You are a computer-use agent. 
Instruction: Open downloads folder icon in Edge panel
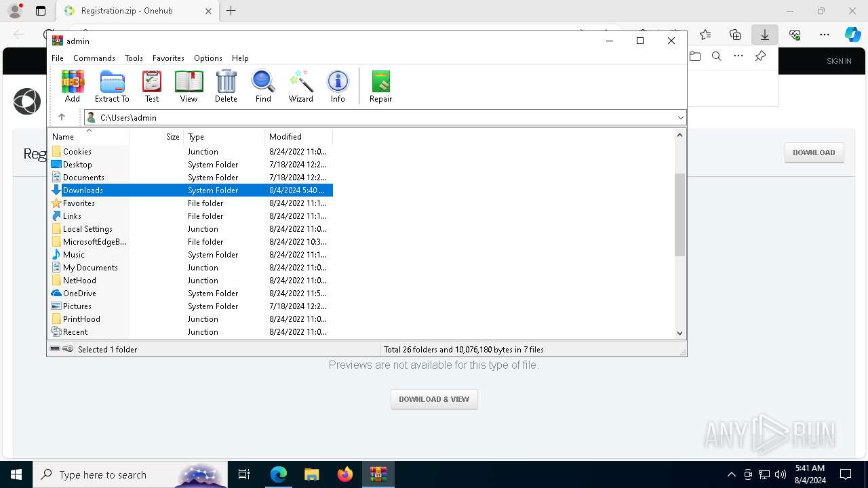click(x=695, y=56)
